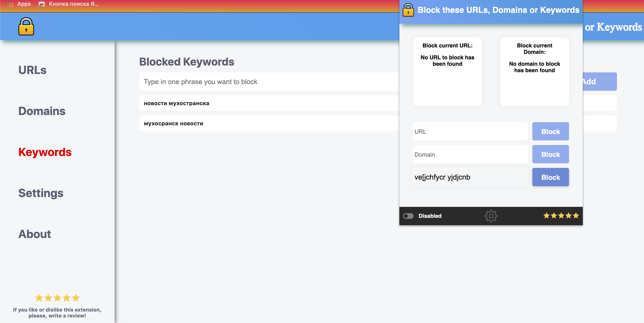This screenshot has height=323, width=644.
Task: Click the popup title Block these URLs, Domains or Keywords
Action: tap(498, 10)
